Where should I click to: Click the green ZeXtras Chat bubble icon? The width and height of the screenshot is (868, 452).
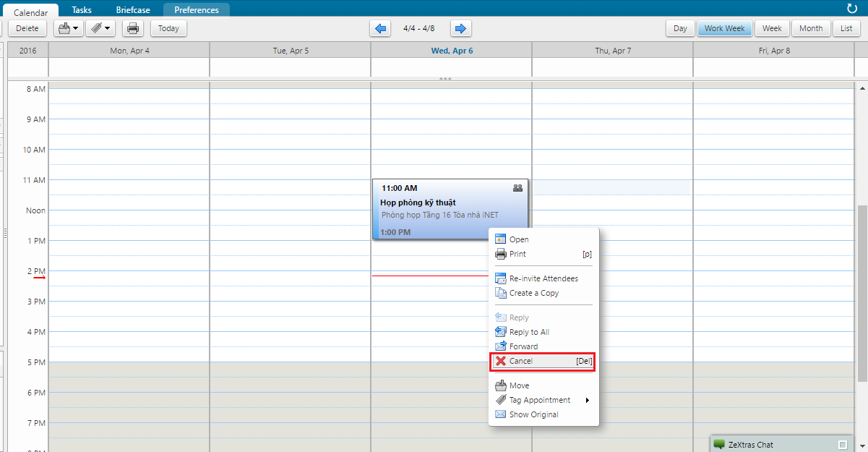pyautogui.click(x=719, y=444)
